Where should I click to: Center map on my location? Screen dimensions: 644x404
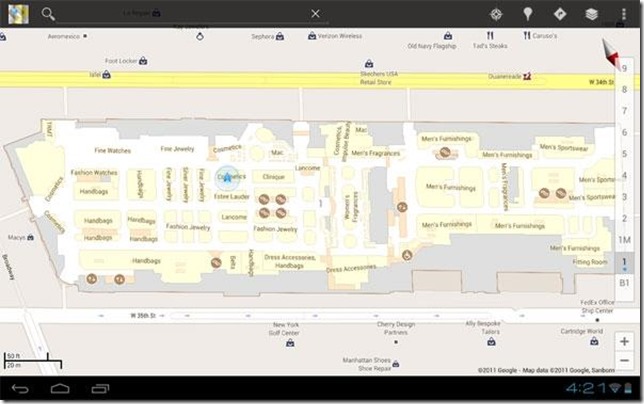point(496,14)
